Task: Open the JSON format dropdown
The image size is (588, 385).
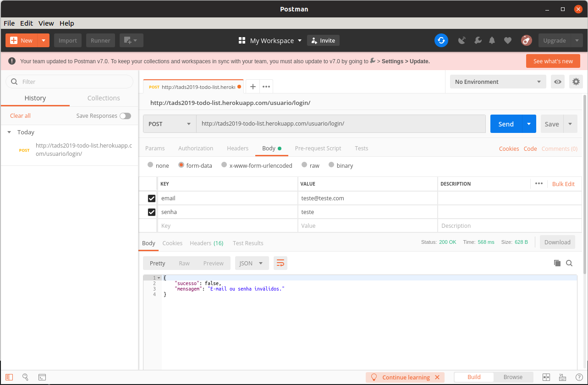Action: (252, 263)
